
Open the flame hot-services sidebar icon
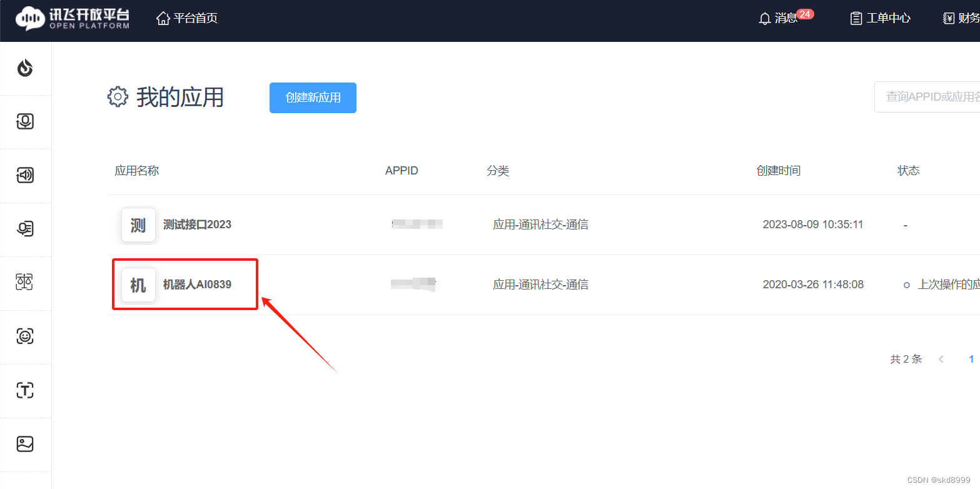[x=25, y=68]
